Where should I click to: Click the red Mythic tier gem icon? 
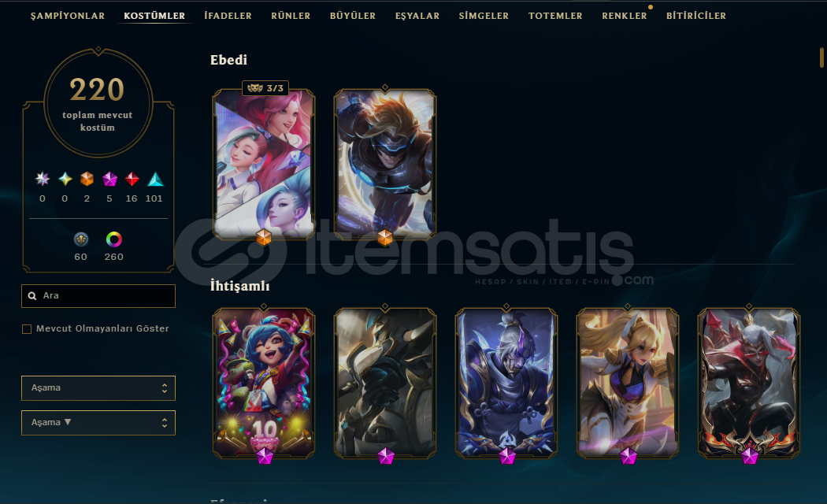[132, 180]
